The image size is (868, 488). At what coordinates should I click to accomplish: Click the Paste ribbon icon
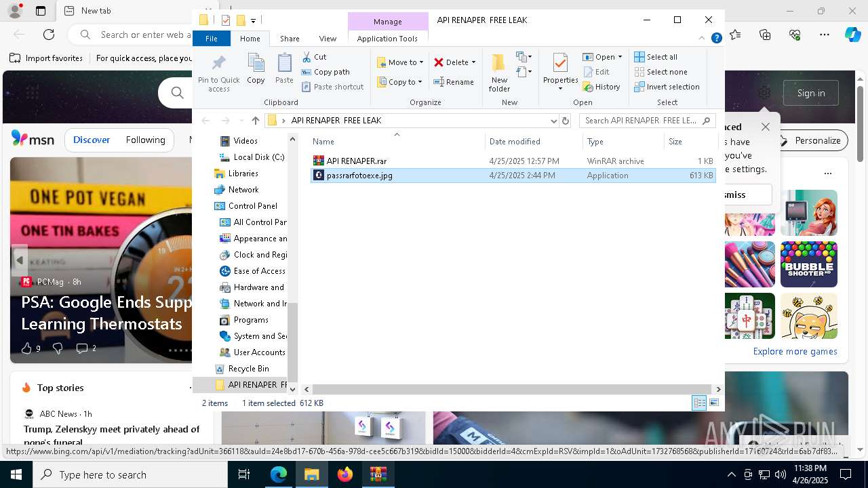284,69
